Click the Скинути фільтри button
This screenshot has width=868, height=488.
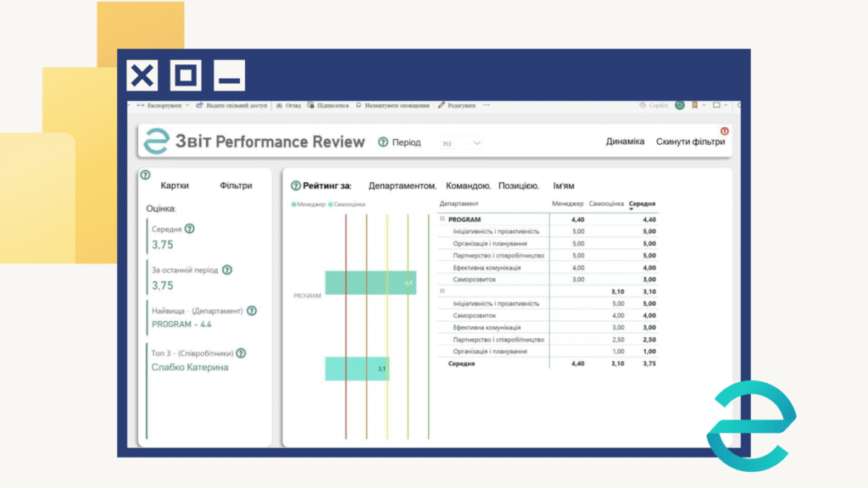click(x=690, y=142)
